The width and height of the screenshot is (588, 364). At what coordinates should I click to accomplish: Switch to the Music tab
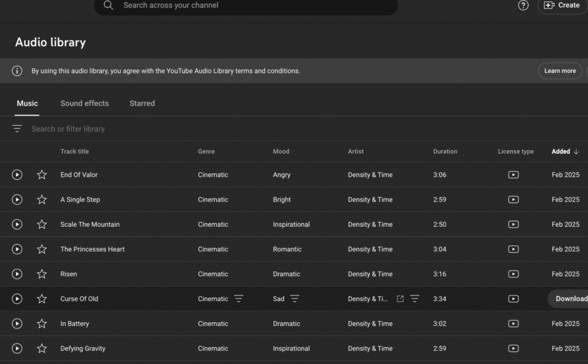[x=27, y=103]
